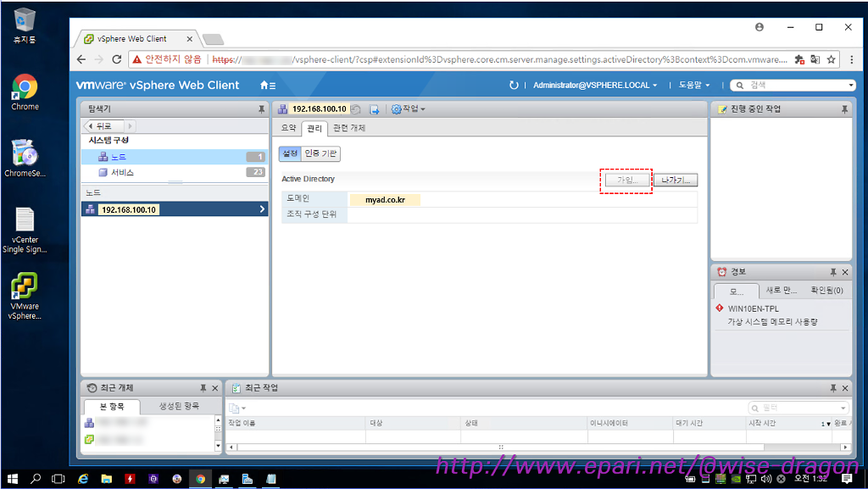The height and width of the screenshot is (489, 868).
Task: Click the vSphere search input field
Action: (794, 86)
